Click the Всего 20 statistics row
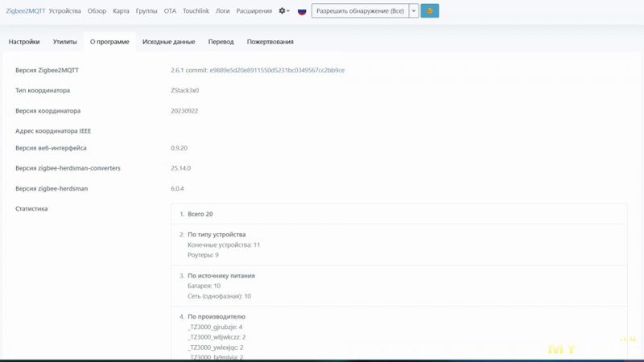Image resolution: width=644 pixels, height=362 pixels. (x=399, y=214)
